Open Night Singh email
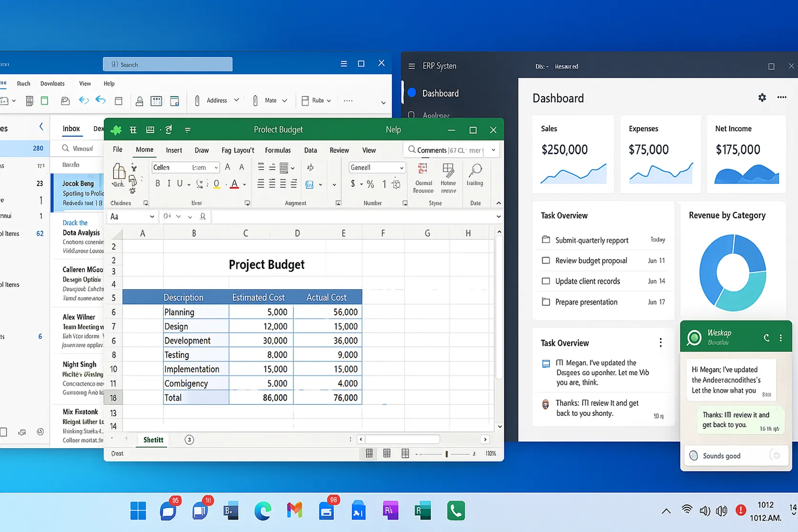This screenshot has width=798, height=532. coord(78,378)
